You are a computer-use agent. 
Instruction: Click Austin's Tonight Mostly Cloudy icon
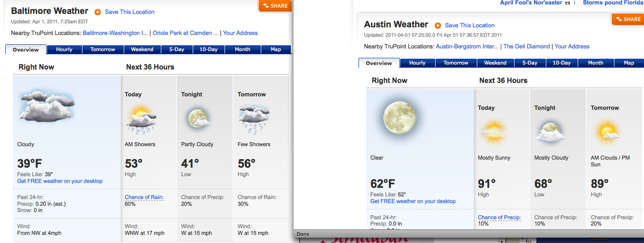click(x=550, y=132)
